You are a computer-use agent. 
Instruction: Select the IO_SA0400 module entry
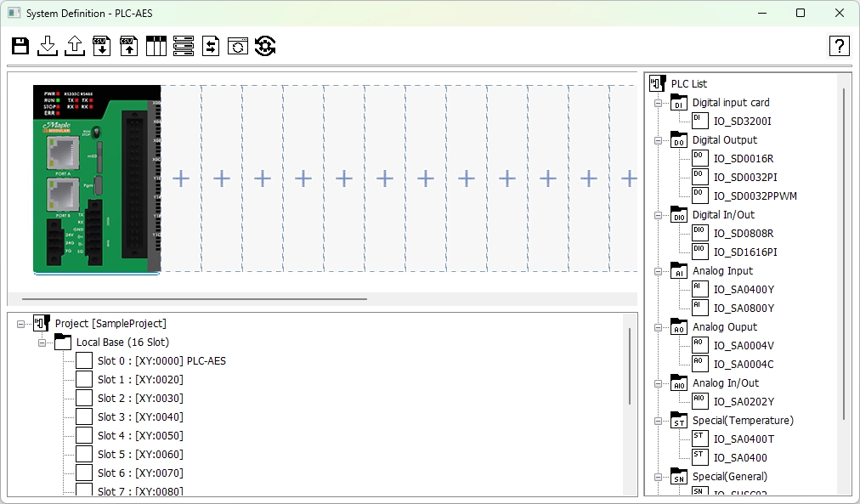point(740,457)
